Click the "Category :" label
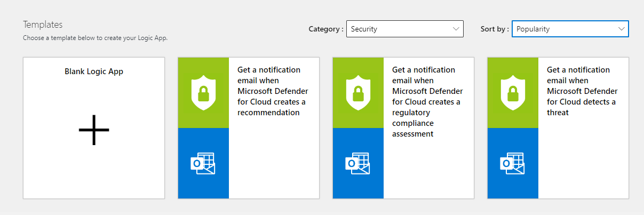This screenshot has width=644, height=215. pos(325,29)
